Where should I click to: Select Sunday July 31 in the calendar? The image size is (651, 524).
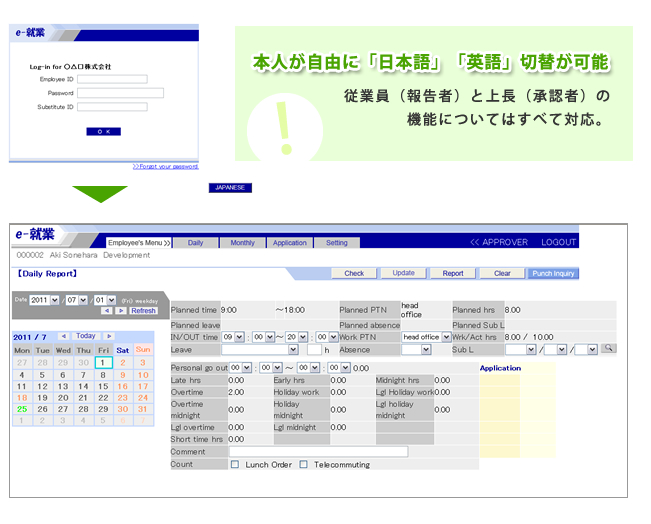143,409
